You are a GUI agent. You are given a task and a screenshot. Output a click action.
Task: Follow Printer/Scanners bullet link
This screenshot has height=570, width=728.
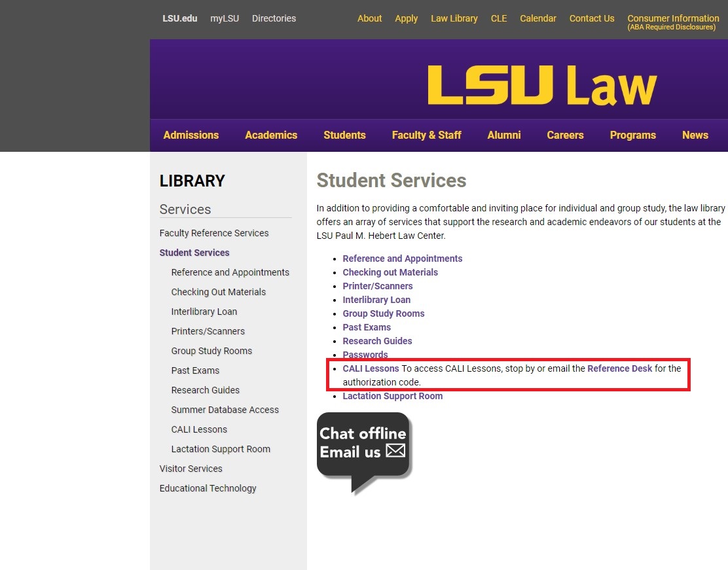(x=378, y=286)
